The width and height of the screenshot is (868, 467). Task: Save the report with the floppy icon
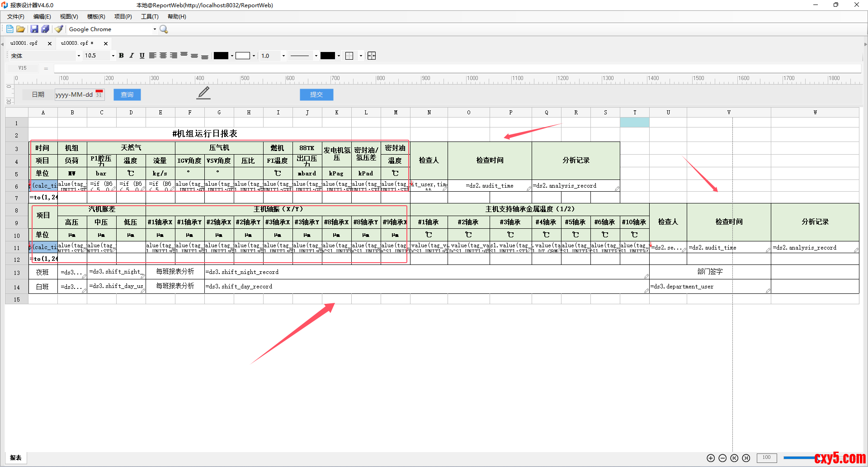[34, 29]
